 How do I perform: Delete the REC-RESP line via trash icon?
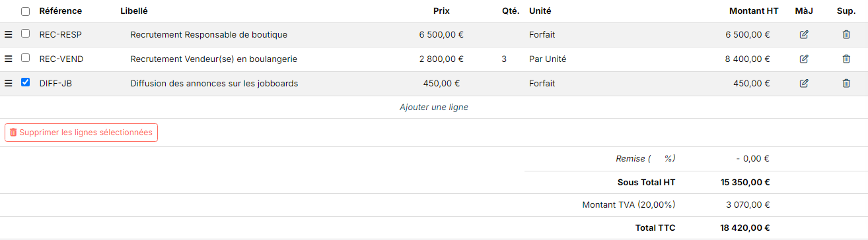tap(846, 35)
